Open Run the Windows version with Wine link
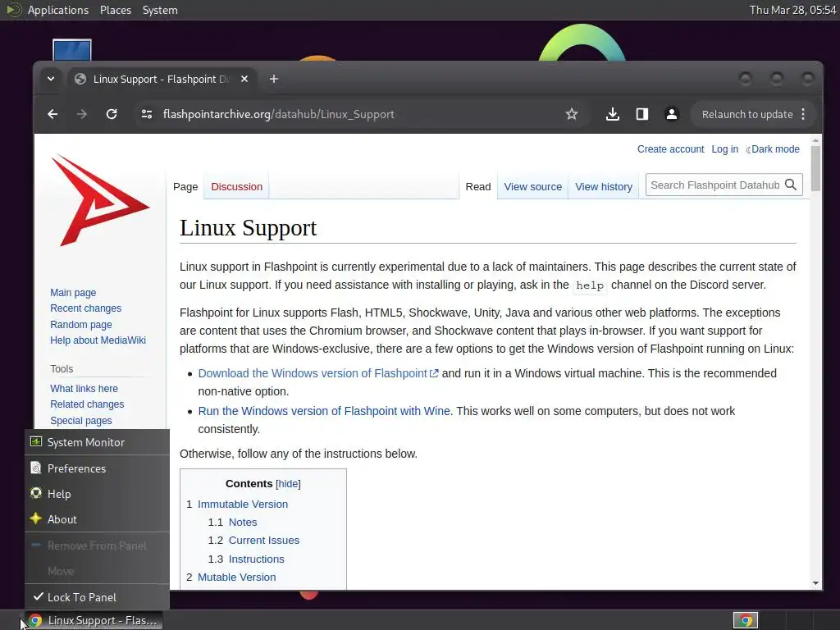Screen dimensions: 840x630 (324, 411)
